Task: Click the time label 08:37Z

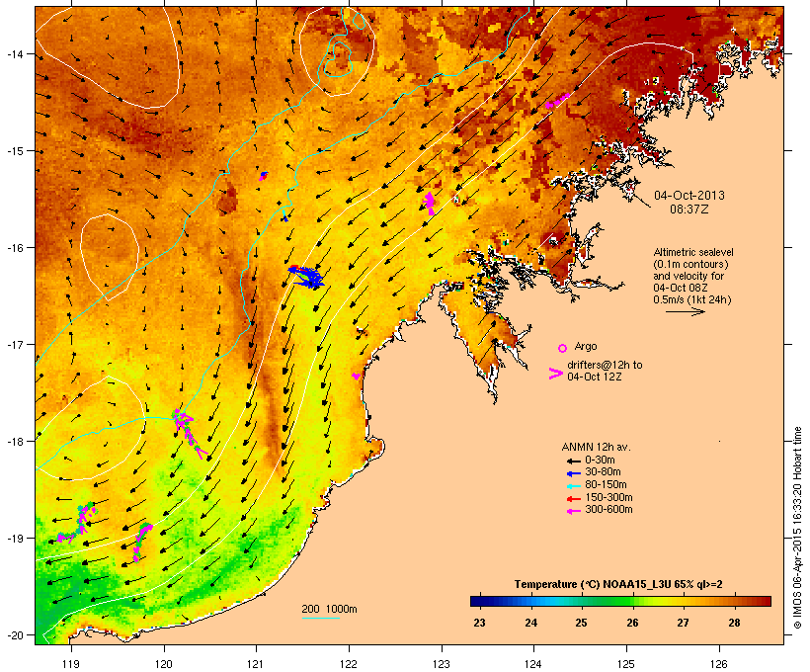Action: (x=689, y=210)
